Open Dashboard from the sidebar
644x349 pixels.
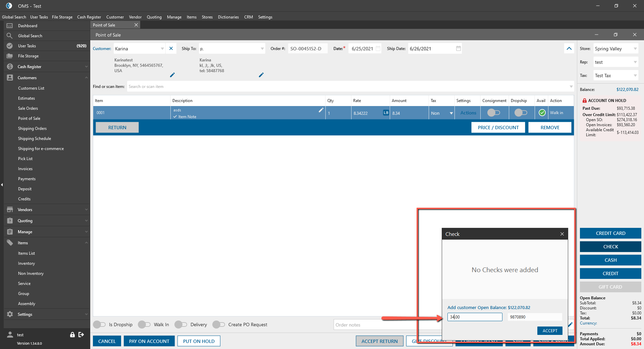coord(28,26)
